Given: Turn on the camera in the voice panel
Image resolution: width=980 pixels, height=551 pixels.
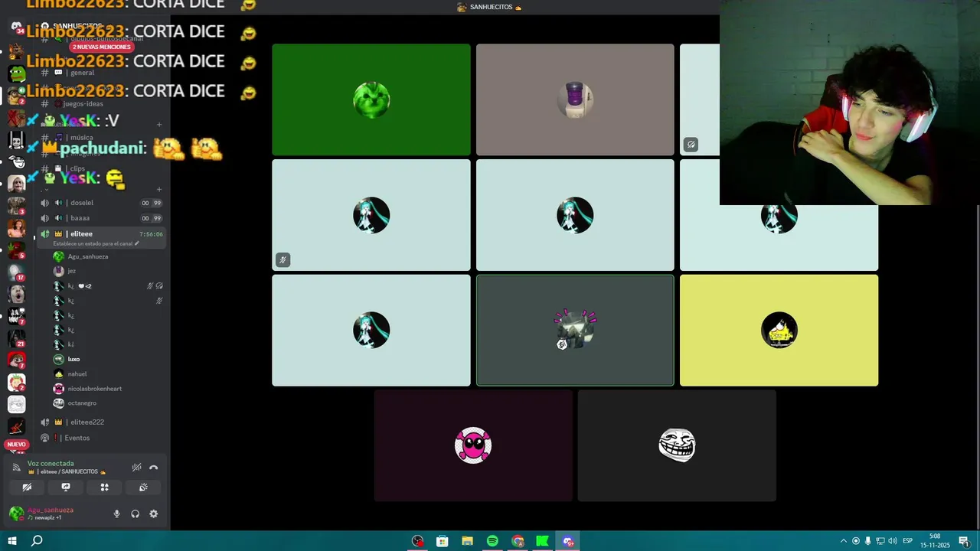Looking at the screenshot, I should (x=27, y=487).
